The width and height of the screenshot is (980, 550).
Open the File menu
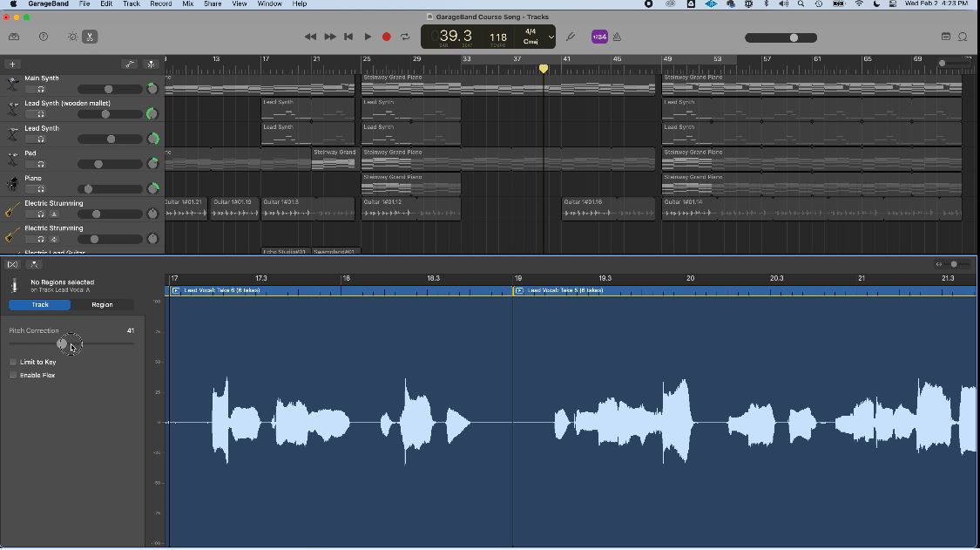84,3
